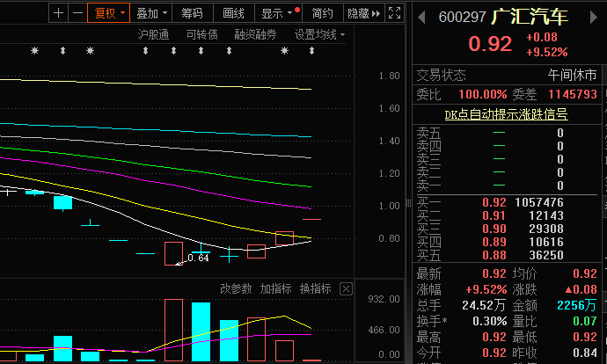
Task: Click the stock name 广汇汽车
Action: 530,17
